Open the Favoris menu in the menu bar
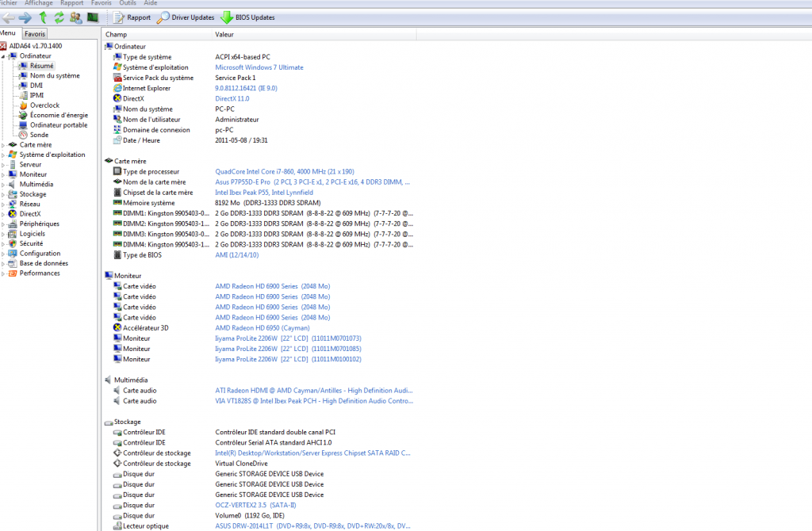Image resolution: width=812 pixels, height=531 pixels. tap(101, 3)
